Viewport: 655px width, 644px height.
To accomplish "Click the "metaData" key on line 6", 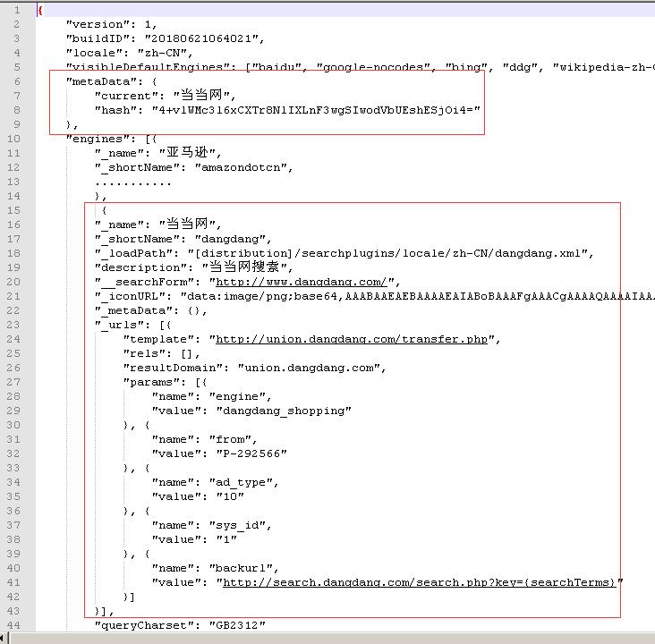I will coord(101,81).
